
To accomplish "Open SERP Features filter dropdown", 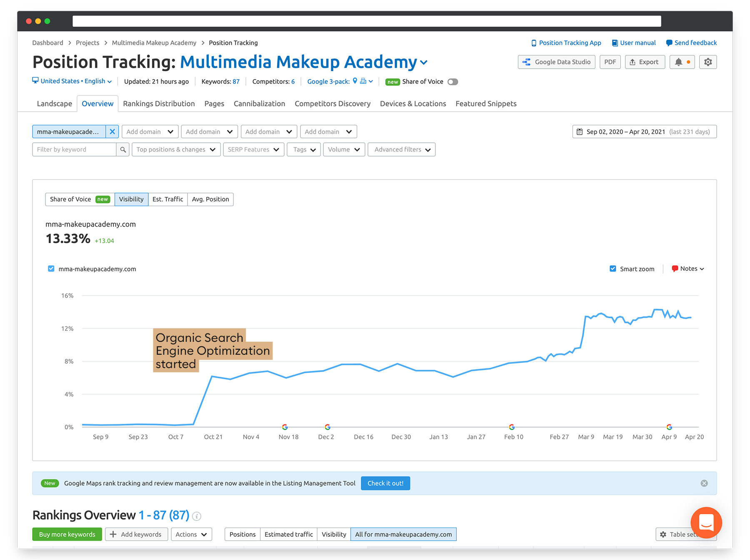I will 253,149.
